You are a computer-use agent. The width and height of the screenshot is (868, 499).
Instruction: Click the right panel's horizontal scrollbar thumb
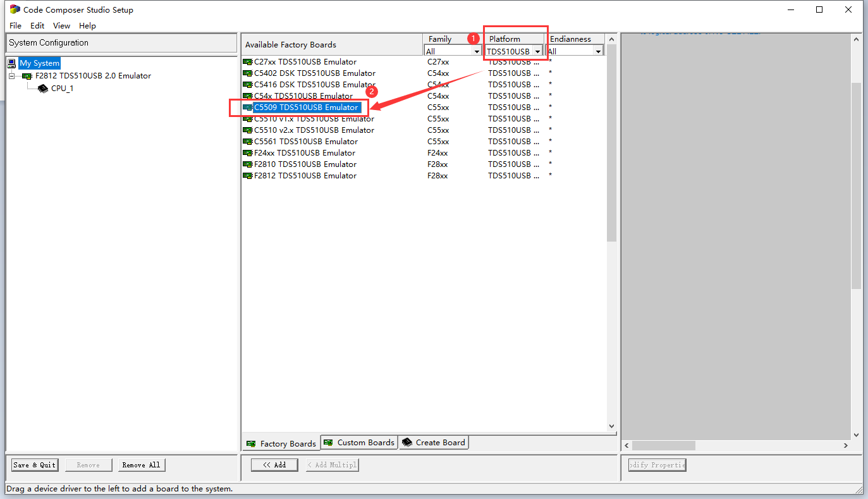point(664,446)
